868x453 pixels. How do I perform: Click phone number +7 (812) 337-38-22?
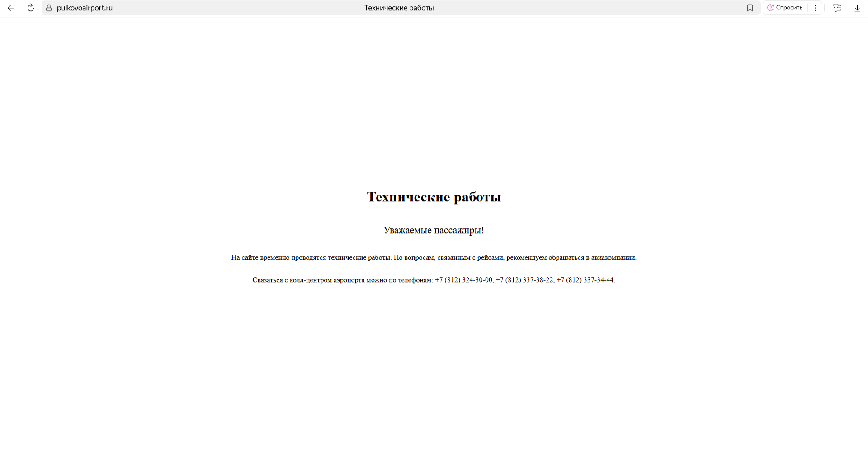tap(524, 280)
